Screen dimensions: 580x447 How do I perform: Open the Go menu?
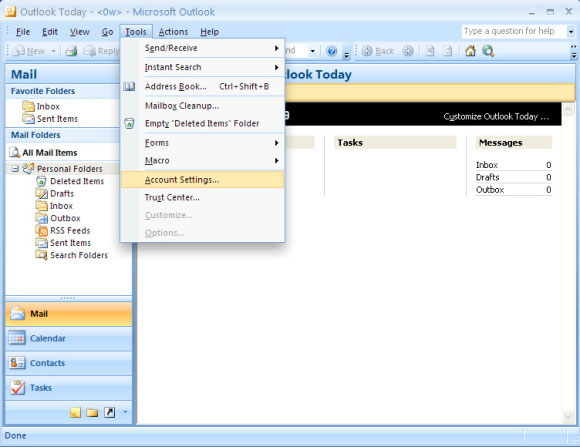pyautogui.click(x=107, y=32)
